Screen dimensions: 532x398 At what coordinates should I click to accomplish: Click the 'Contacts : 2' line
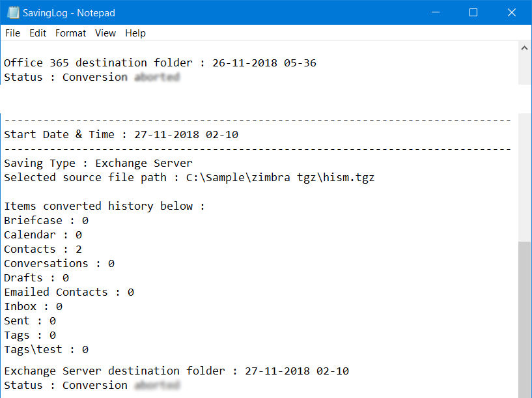click(x=43, y=249)
